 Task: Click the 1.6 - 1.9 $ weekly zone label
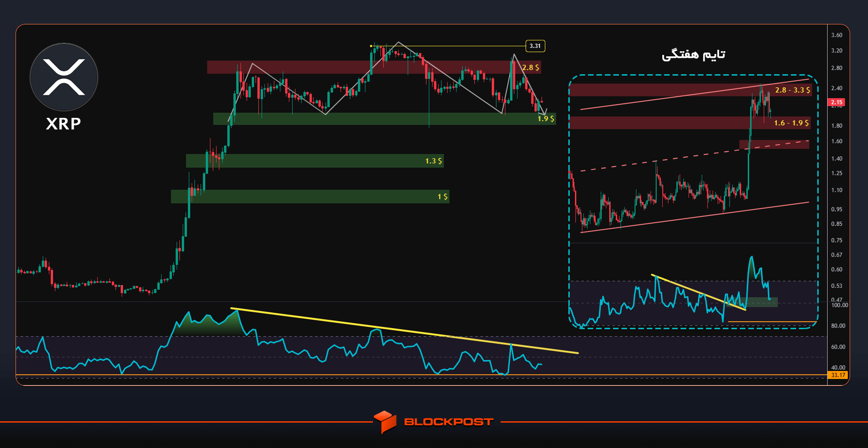coord(791,123)
